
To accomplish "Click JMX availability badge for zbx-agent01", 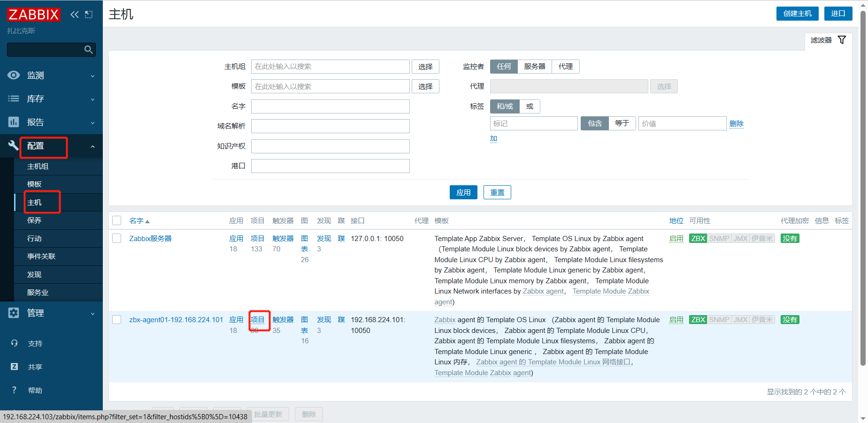I will click(740, 320).
